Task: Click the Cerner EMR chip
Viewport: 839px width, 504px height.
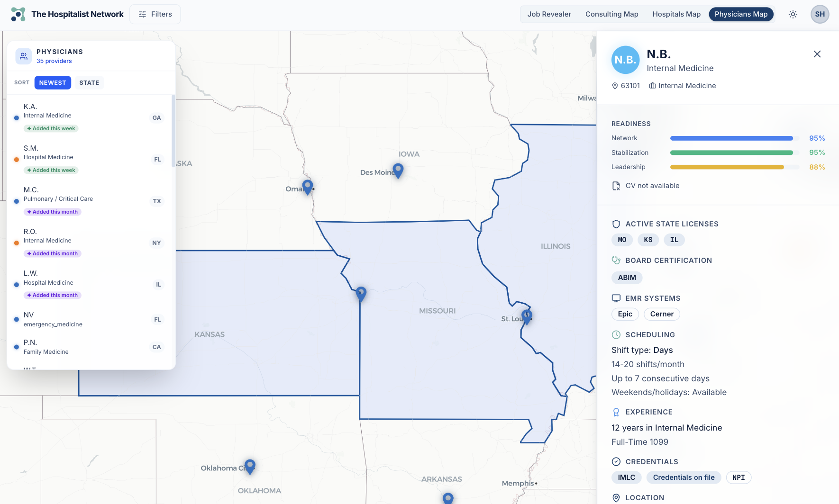Action: (x=662, y=314)
